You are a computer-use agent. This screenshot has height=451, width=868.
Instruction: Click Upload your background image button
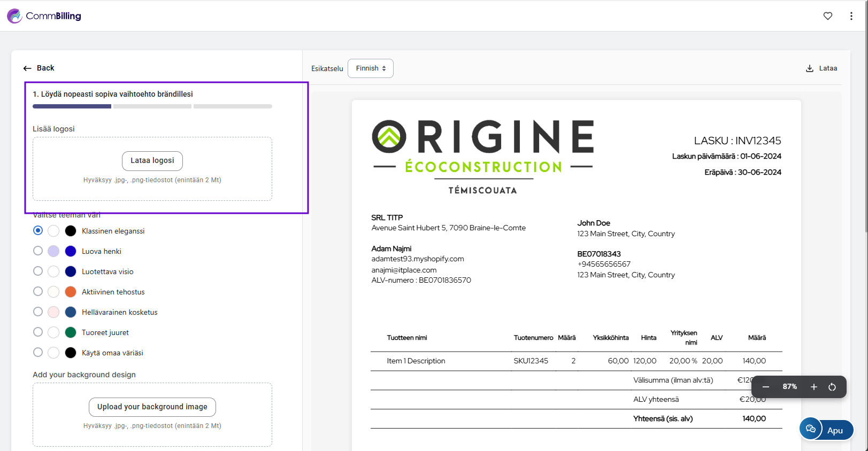pyautogui.click(x=152, y=407)
